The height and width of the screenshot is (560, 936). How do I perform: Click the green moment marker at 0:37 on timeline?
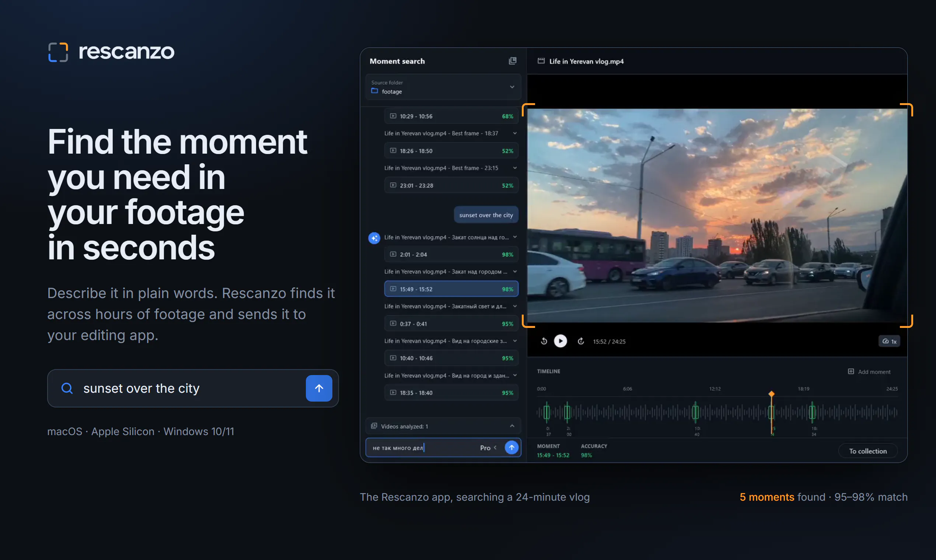coord(546,412)
